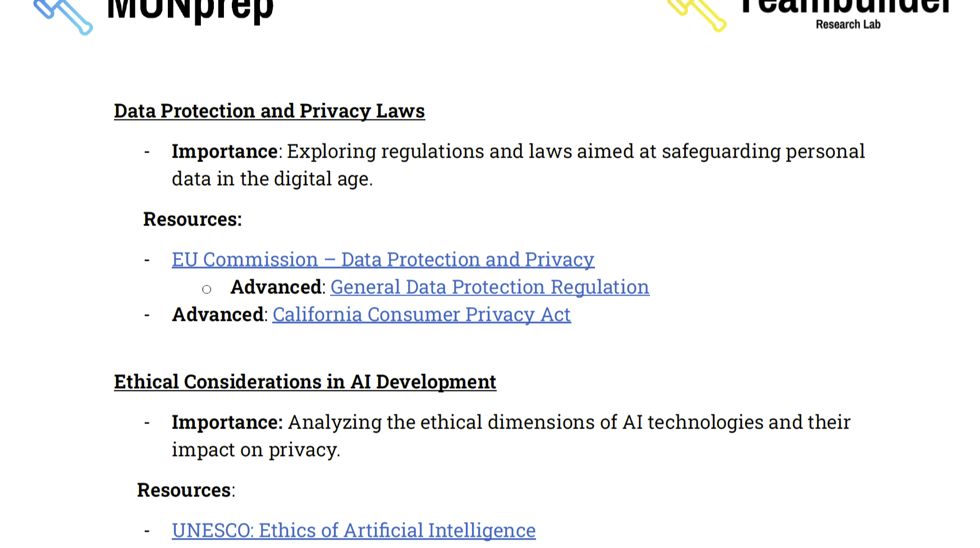Click the text 'data in the digital age.'
Screen dimensions: 980x548
coord(272,179)
